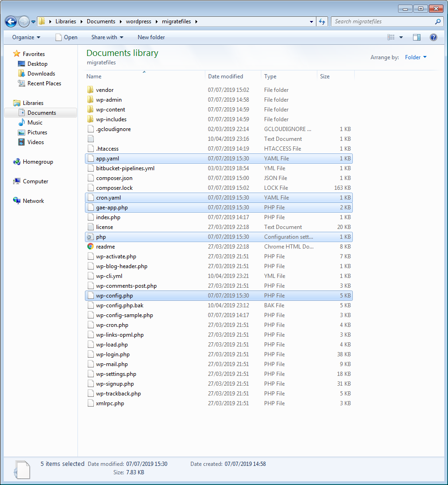Select the cron.yaml file
This screenshot has height=485, width=448.
click(x=218, y=198)
